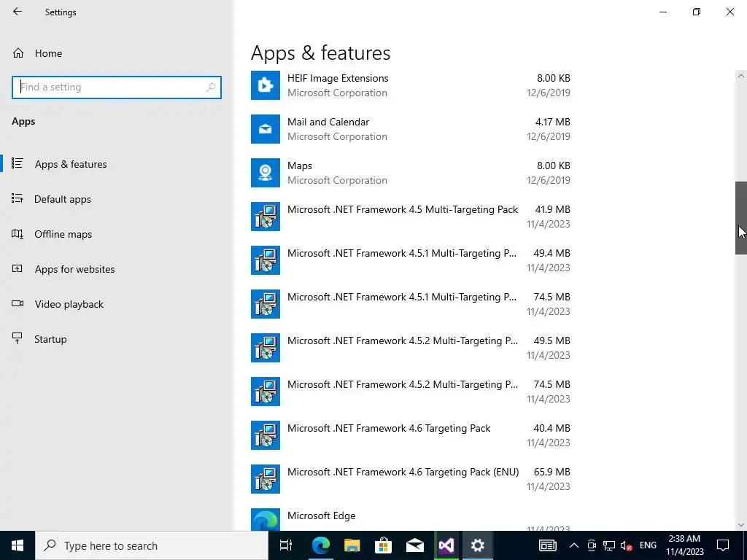Click the 41.9 MB size value
This screenshot has width=747, height=560.
pyautogui.click(x=553, y=209)
